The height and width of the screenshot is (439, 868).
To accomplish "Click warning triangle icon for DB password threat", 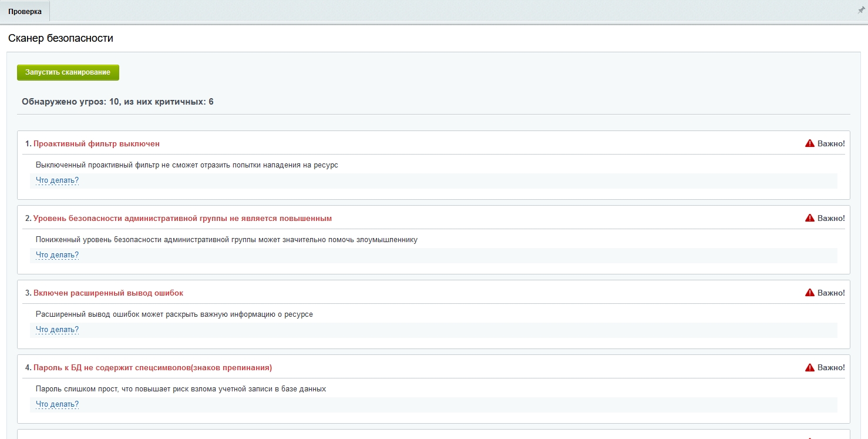I will 810,367.
